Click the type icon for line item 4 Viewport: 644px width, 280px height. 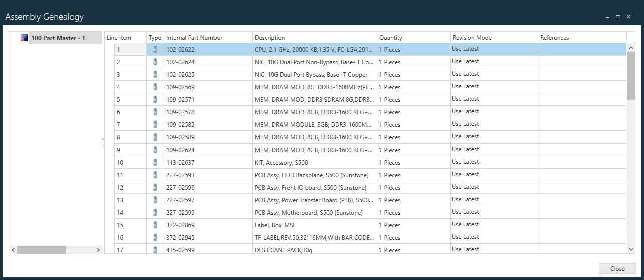[155, 87]
